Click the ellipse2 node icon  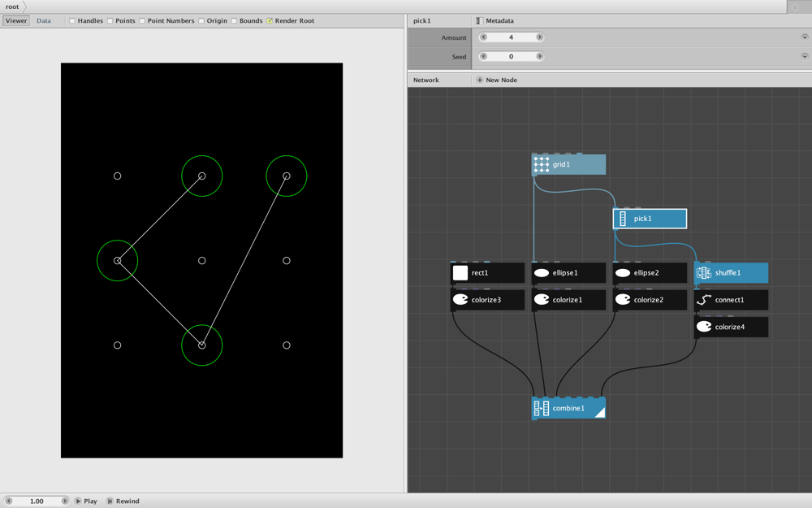[623, 272]
